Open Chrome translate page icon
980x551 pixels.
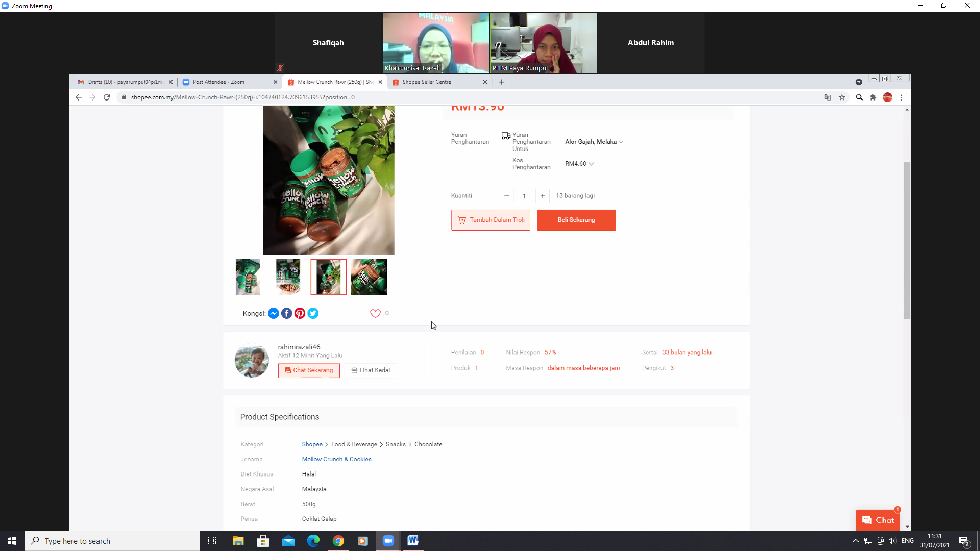coord(827,97)
